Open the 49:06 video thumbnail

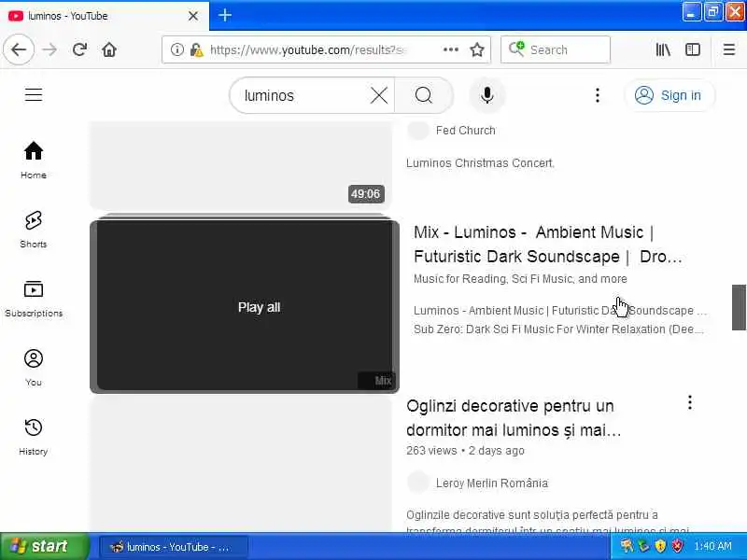click(x=241, y=165)
